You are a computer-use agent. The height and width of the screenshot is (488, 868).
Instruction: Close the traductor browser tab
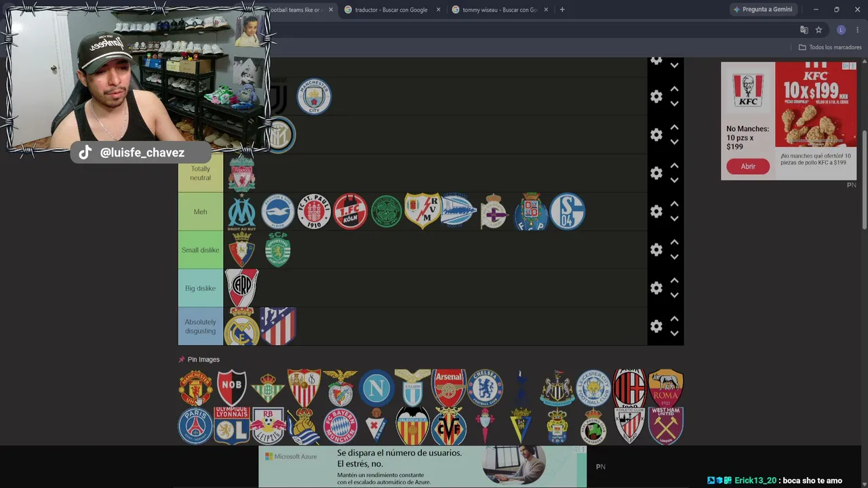click(439, 10)
